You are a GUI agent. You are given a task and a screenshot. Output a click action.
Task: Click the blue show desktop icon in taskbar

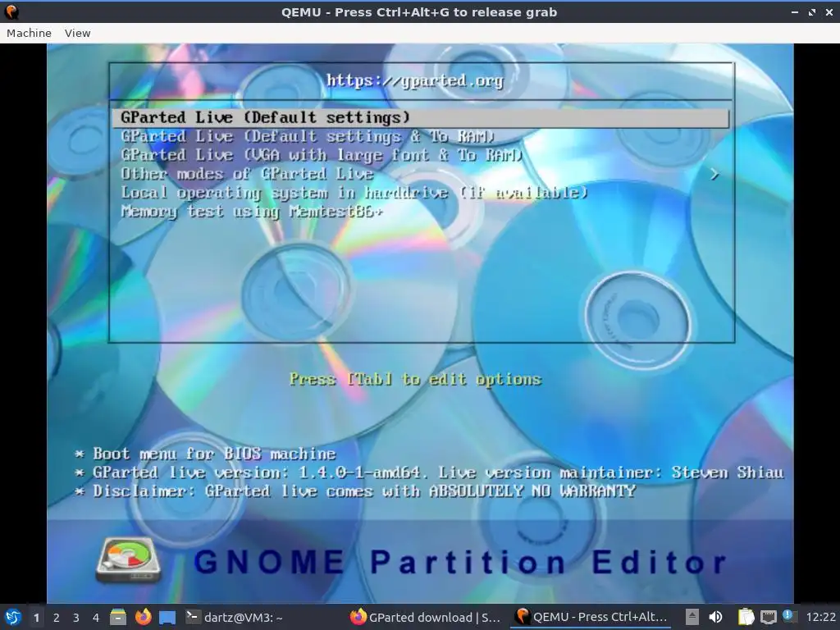pyautogui.click(x=167, y=618)
